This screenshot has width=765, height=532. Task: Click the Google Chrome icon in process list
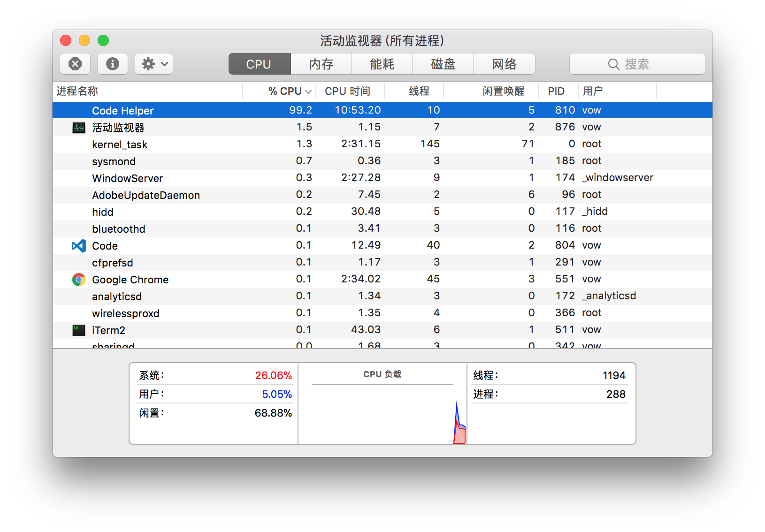(78, 279)
